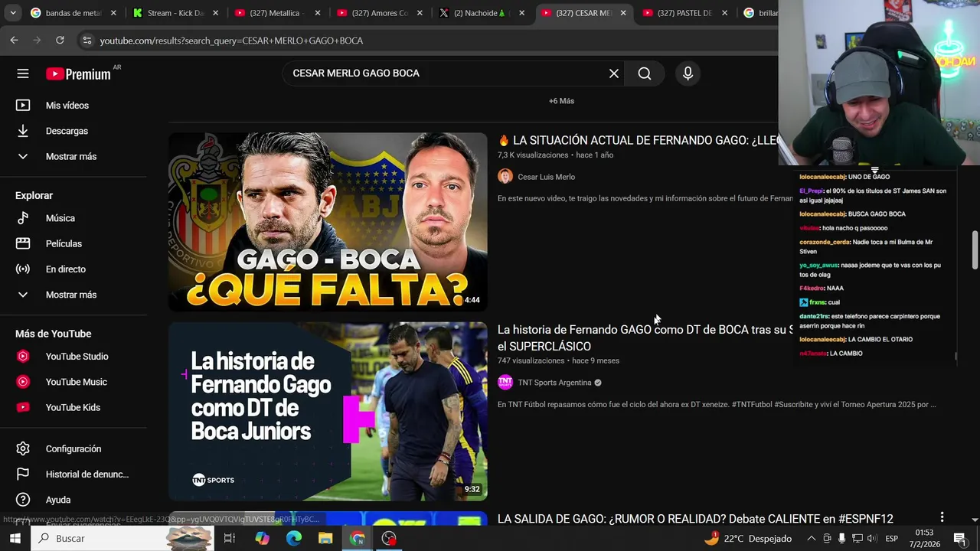The width and height of the screenshot is (980, 551).
Task: Start voice search with the microphone
Action: pos(688,73)
